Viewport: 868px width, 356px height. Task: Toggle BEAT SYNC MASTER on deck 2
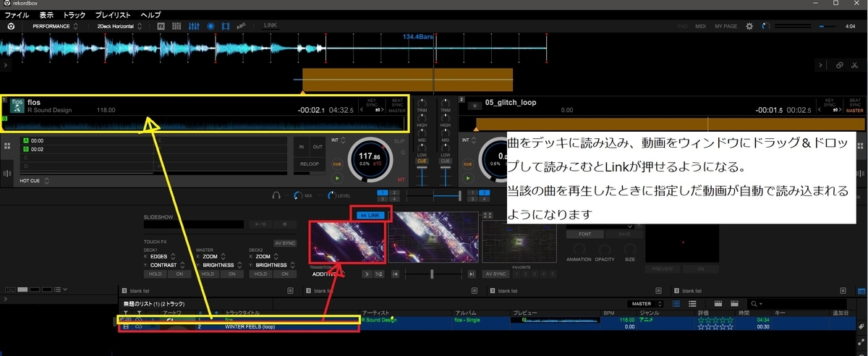[x=856, y=106]
